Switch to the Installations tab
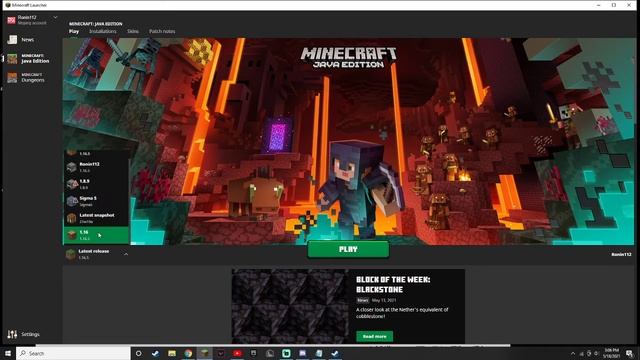This screenshot has height=360, width=640. click(102, 31)
